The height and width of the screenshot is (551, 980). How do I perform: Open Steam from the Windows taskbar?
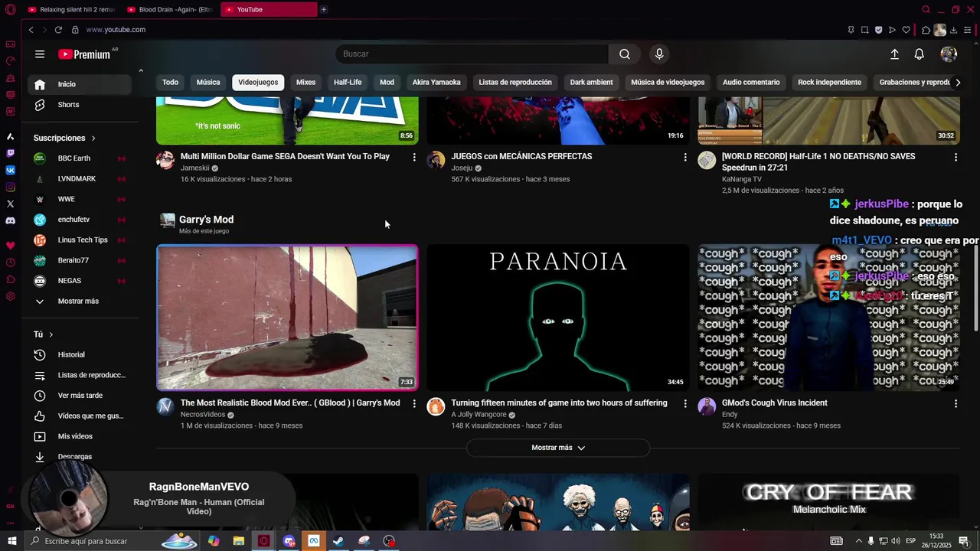[x=338, y=541]
